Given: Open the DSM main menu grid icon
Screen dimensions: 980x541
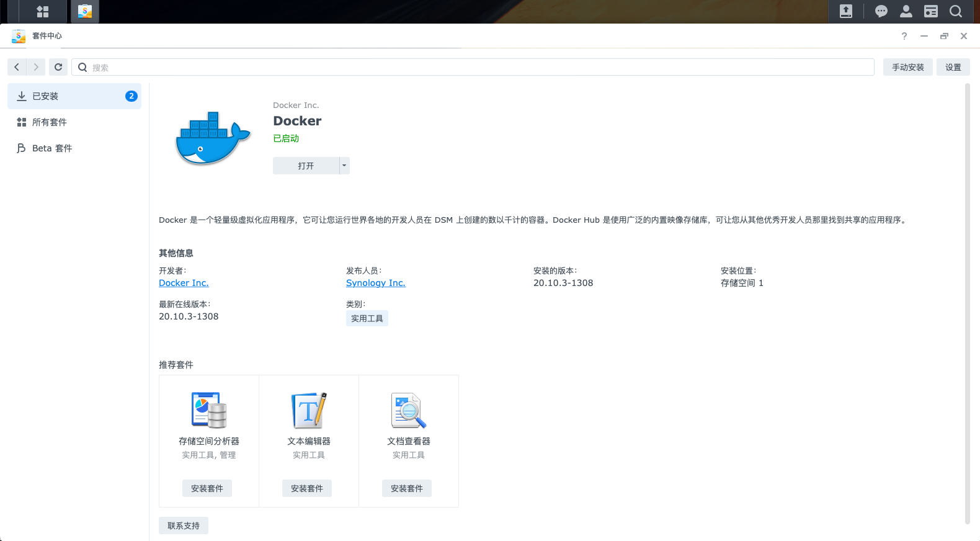Looking at the screenshot, I should 42,11.
